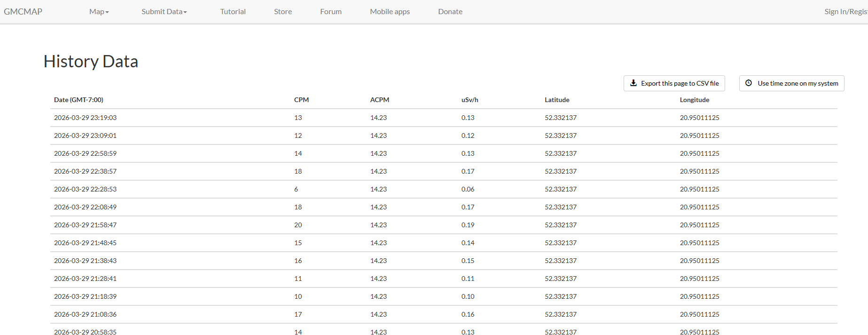Screen dimensions: 868x335
Task: Click the Donate menu item
Action: (x=450, y=12)
